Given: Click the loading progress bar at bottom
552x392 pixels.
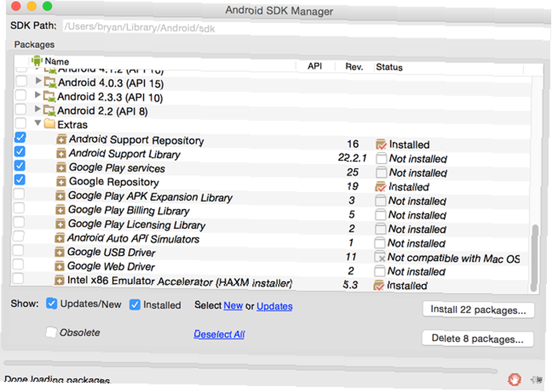Looking at the screenshot, I should tap(250, 368).
